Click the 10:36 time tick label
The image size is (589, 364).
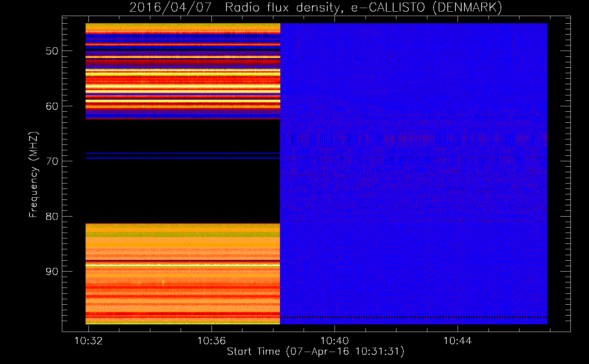click(x=212, y=341)
